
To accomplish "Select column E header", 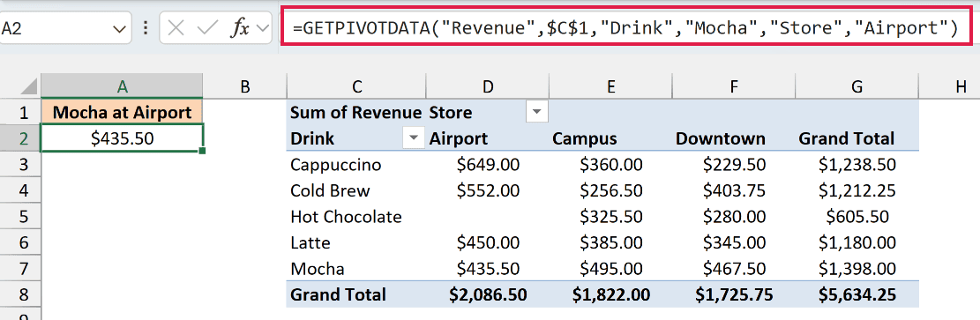I will pos(610,87).
